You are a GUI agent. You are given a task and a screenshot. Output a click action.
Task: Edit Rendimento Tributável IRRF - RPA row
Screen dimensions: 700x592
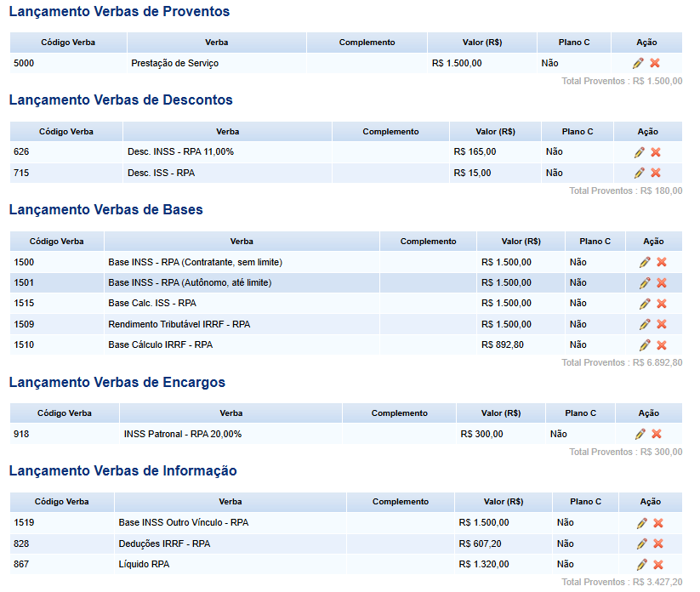click(645, 324)
